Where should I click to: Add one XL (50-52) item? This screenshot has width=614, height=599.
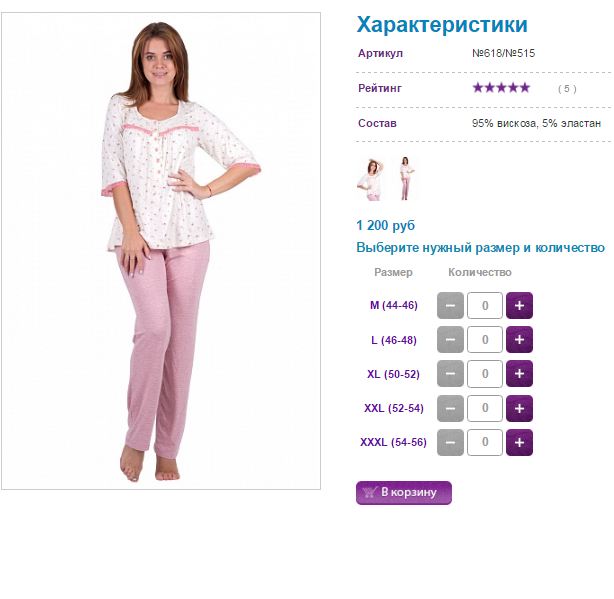click(x=519, y=374)
